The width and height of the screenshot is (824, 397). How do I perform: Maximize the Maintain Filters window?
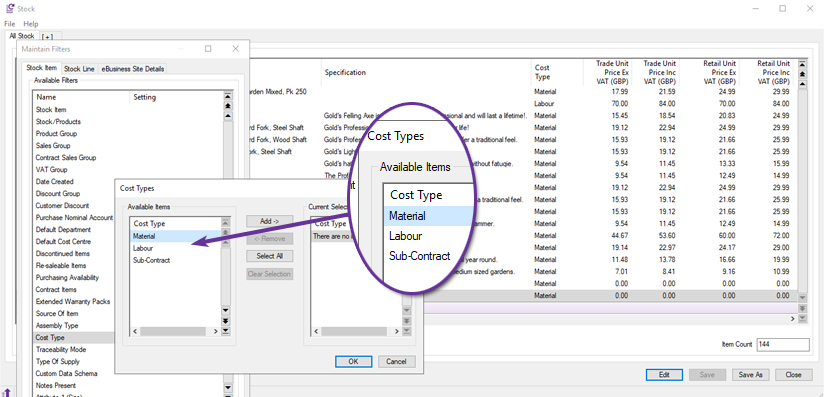pyautogui.click(x=208, y=48)
